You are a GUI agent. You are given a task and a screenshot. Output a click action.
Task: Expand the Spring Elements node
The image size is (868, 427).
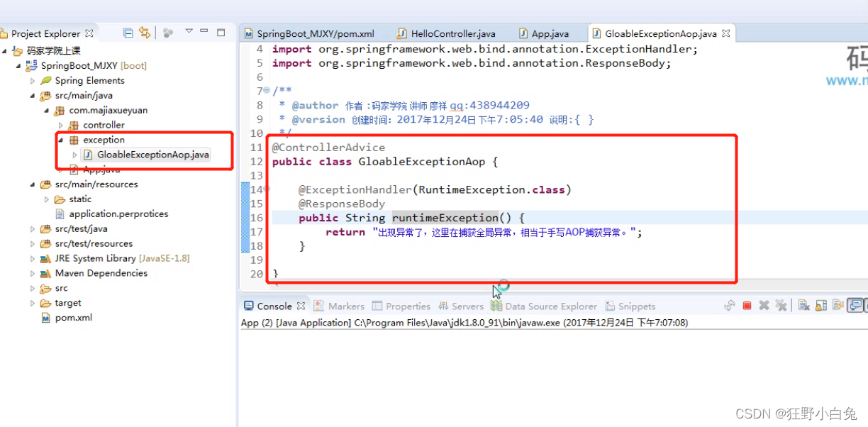33,81
